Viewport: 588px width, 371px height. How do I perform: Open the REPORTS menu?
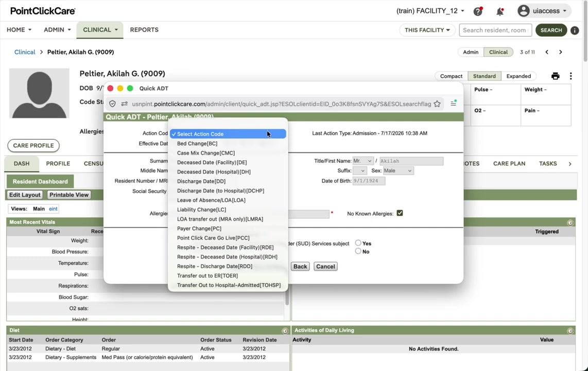coord(144,30)
